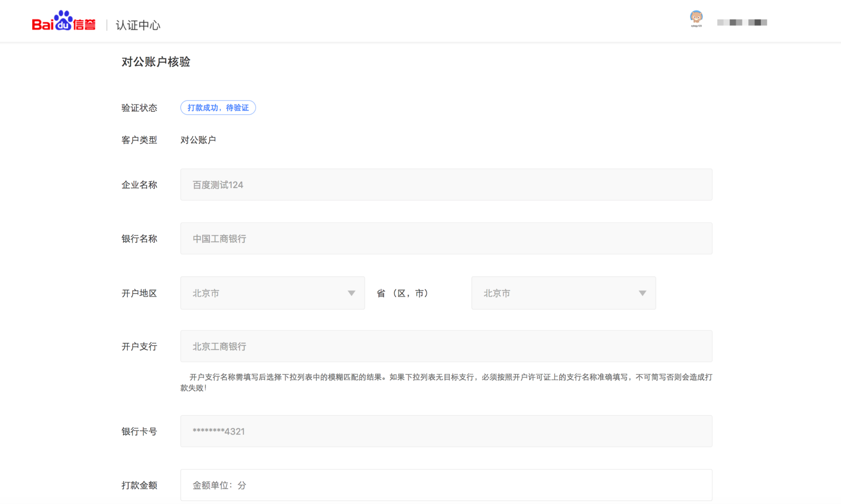Screen dimensions: 841x504
Task: Select the 对公账户 customer type text
Action: [x=198, y=140]
